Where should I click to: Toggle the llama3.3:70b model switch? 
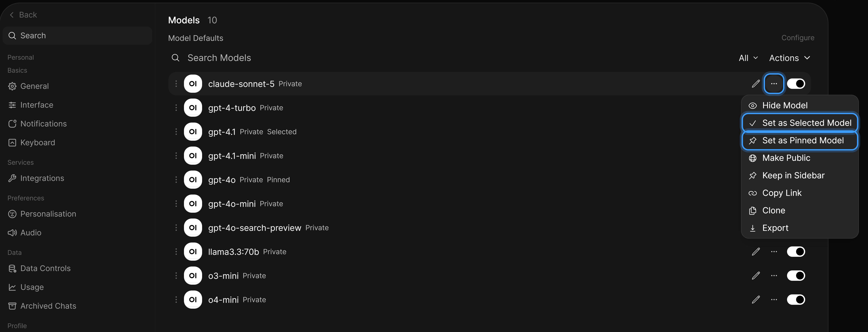coord(796,252)
